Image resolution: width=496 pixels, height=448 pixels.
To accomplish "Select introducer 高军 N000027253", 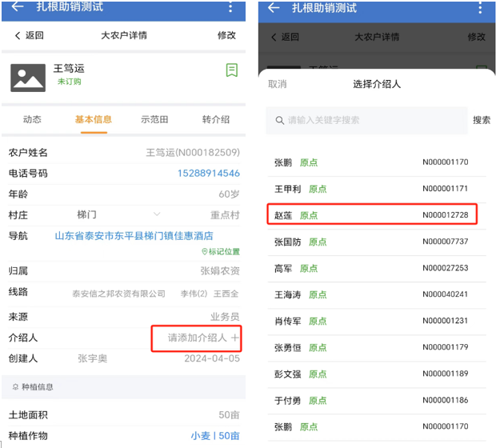I will pyautogui.click(x=377, y=269).
